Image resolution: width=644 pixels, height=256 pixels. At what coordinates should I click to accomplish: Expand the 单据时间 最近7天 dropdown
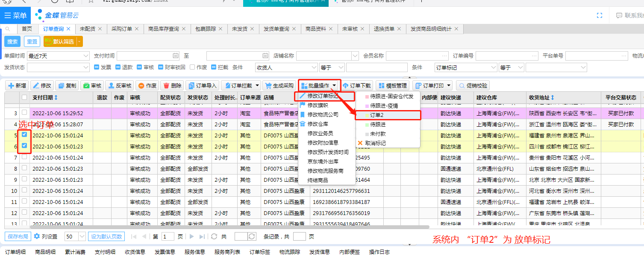tap(85, 56)
